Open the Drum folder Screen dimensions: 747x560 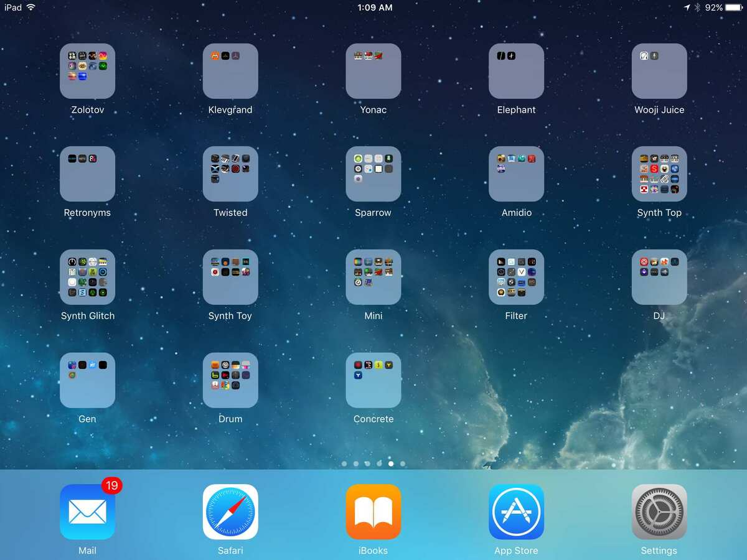coord(230,381)
